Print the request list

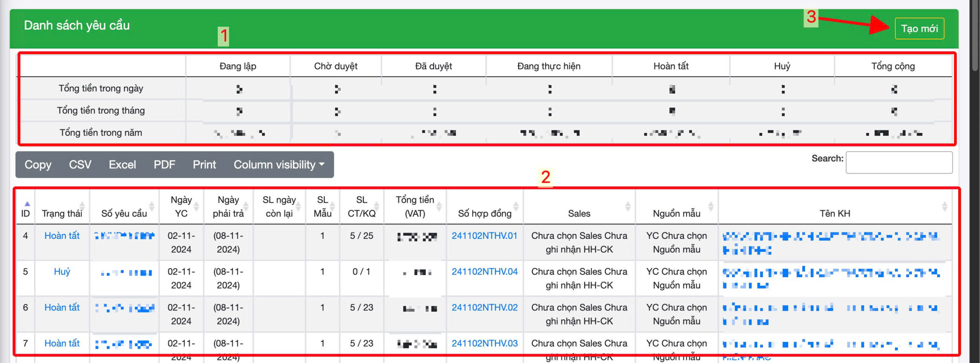coord(204,164)
